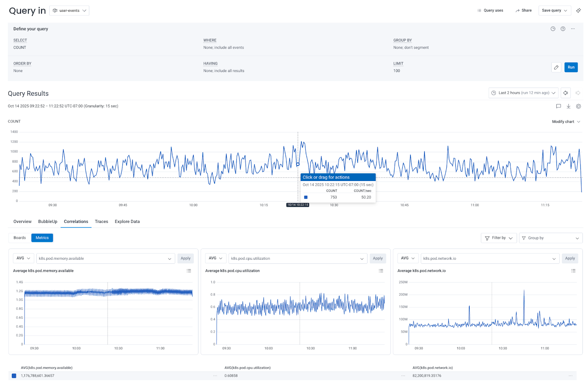Open help using the question mark icon
This screenshot has width=588, height=383.
tap(563, 29)
